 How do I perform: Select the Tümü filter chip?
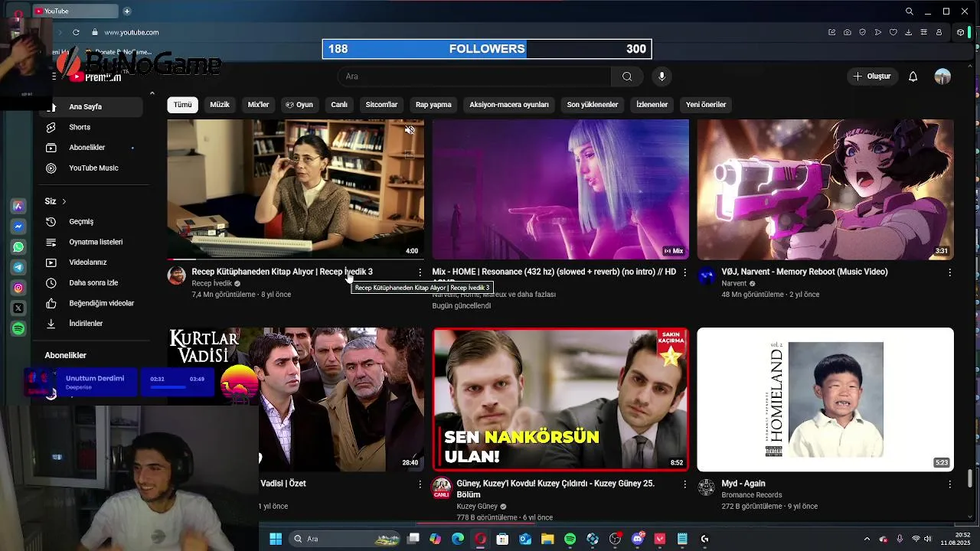click(x=182, y=105)
